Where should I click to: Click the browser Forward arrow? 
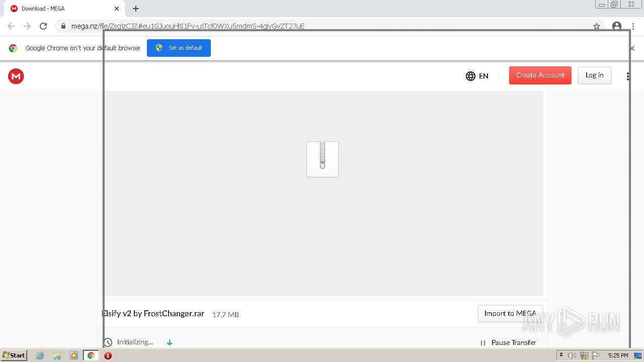(x=27, y=26)
